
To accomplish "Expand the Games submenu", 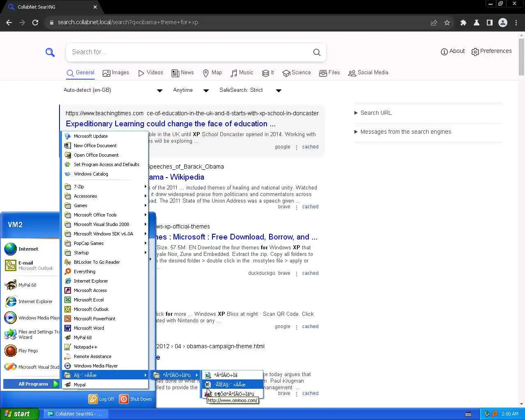I will (105, 205).
